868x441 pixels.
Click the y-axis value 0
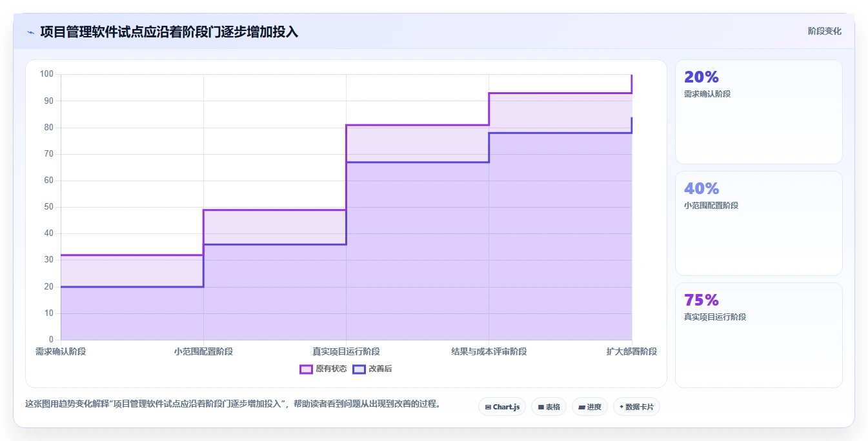[x=52, y=340]
